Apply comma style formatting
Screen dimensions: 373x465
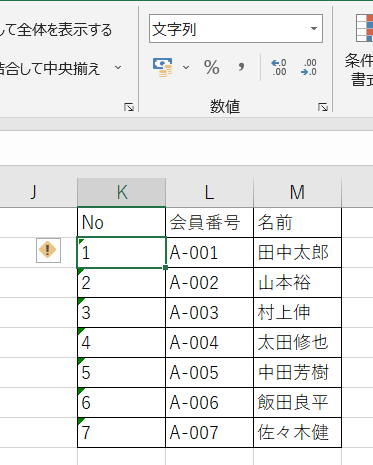tap(241, 68)
